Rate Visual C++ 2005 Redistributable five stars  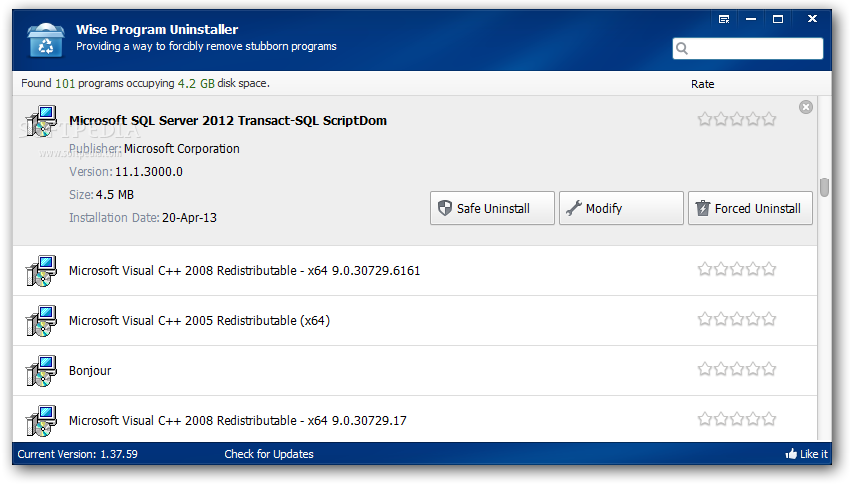click(769, 319)
